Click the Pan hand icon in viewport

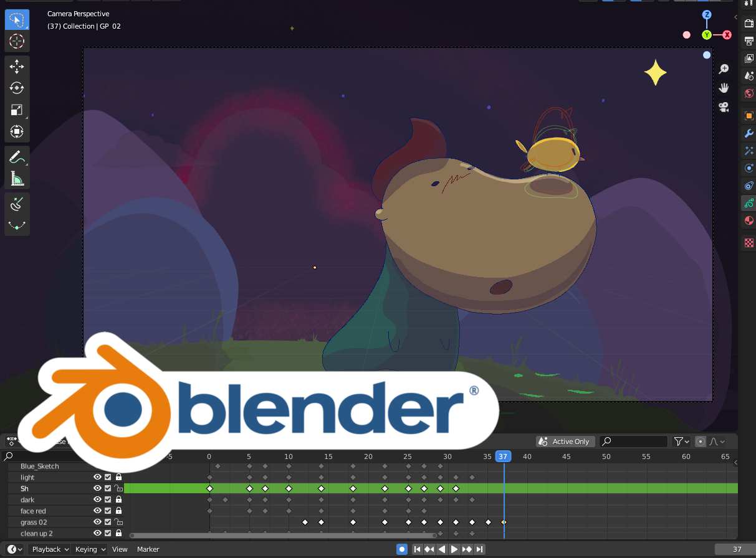click(x=724, y=88)
